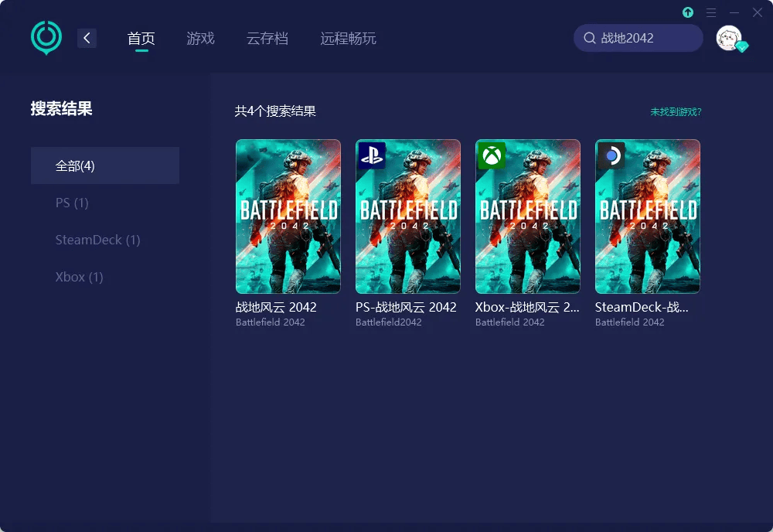Click the Steam badge on fourth cover
The image size is (773, 532).
point(611,156)
